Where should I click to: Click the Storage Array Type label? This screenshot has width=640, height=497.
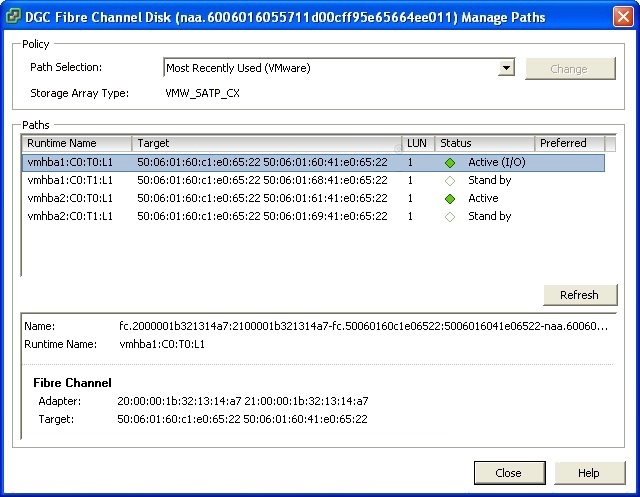click(80, 93)
